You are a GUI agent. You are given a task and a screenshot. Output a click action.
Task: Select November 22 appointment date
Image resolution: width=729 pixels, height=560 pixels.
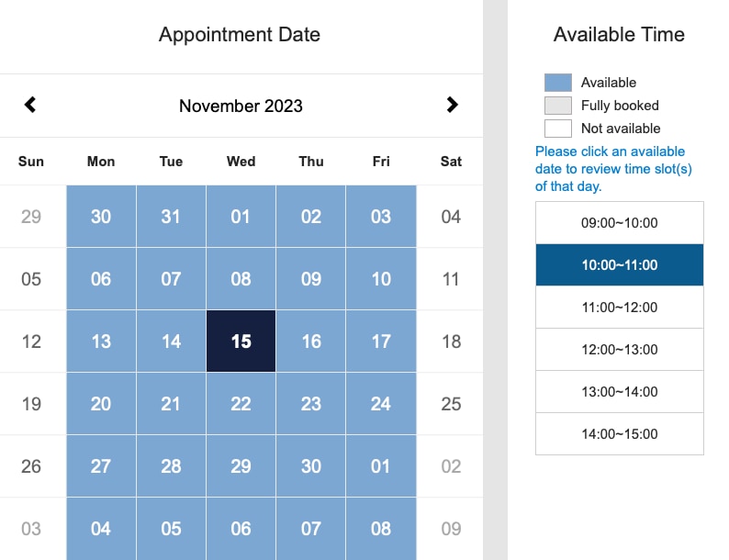(241, 404)
